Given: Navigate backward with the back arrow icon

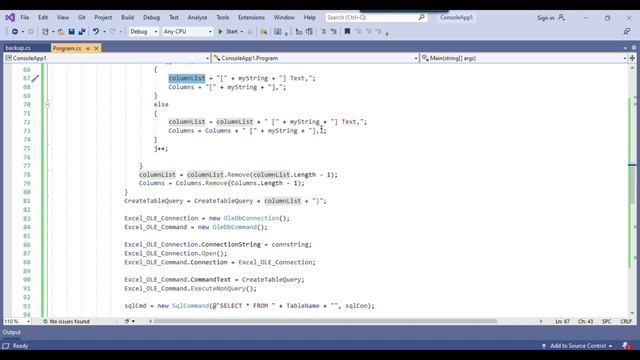Looking at the screenshot, I should (x=15, y=31).
